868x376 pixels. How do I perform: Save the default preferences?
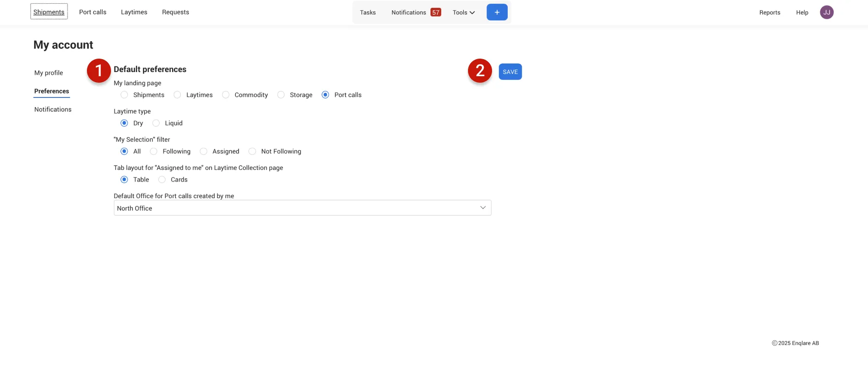(510, 72)
